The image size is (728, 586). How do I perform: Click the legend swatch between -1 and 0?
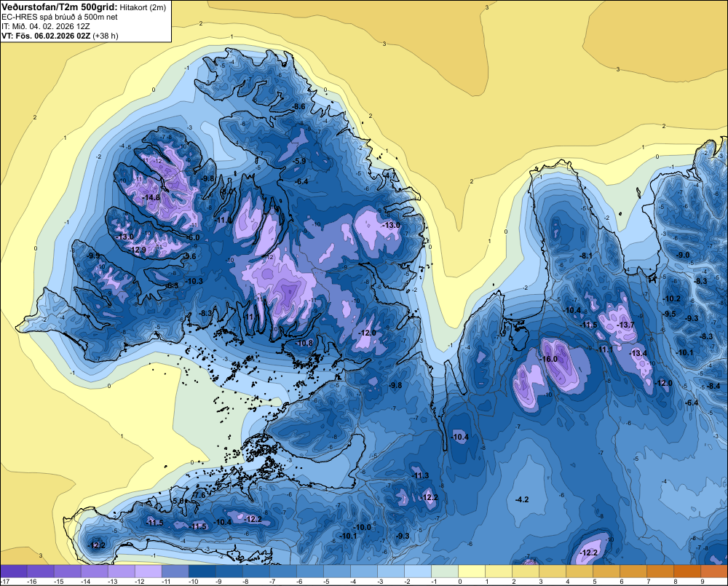pyautogui.click(x=445, y=571)
